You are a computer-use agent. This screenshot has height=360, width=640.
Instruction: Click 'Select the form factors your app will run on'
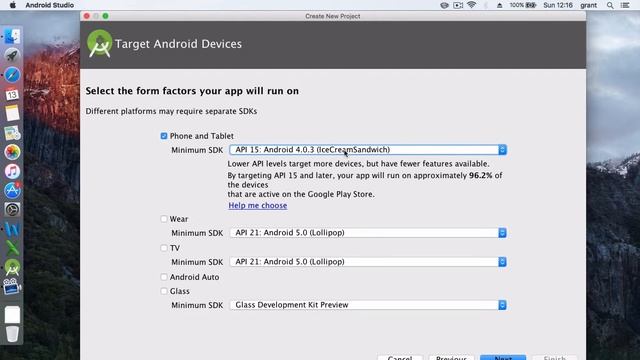tap(192, 91)
